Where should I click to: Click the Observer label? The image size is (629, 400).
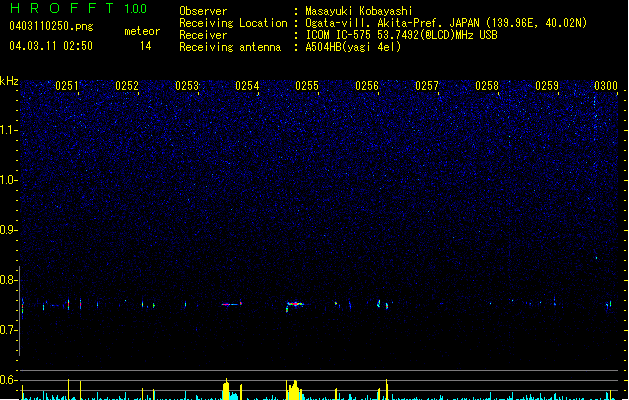(203, 11)
